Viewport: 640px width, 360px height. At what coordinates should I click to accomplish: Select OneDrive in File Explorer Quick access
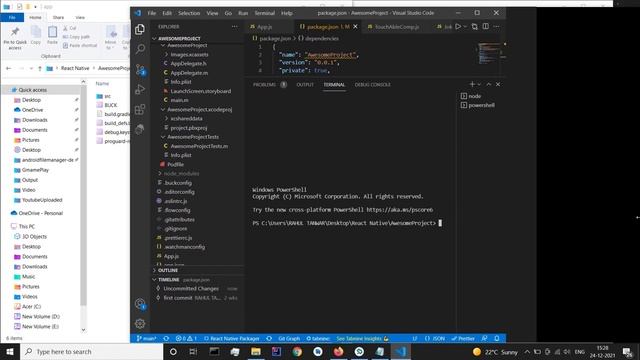pos(32,110)
